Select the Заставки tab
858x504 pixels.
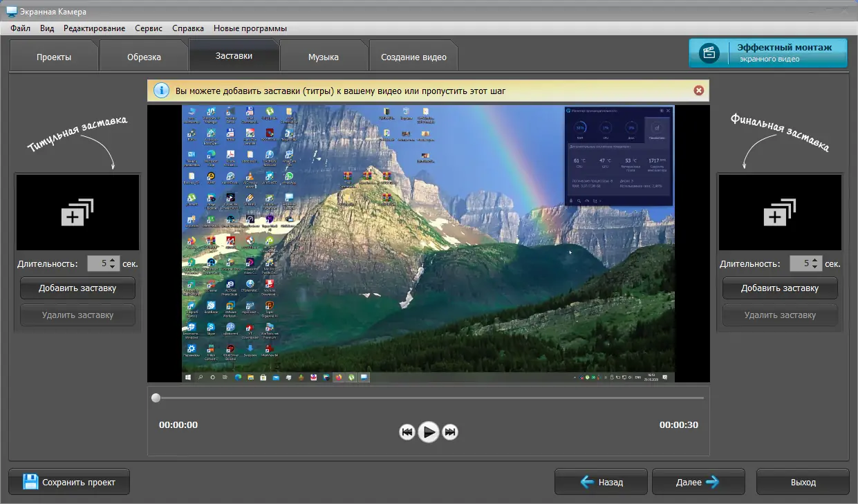pos(234,56)
